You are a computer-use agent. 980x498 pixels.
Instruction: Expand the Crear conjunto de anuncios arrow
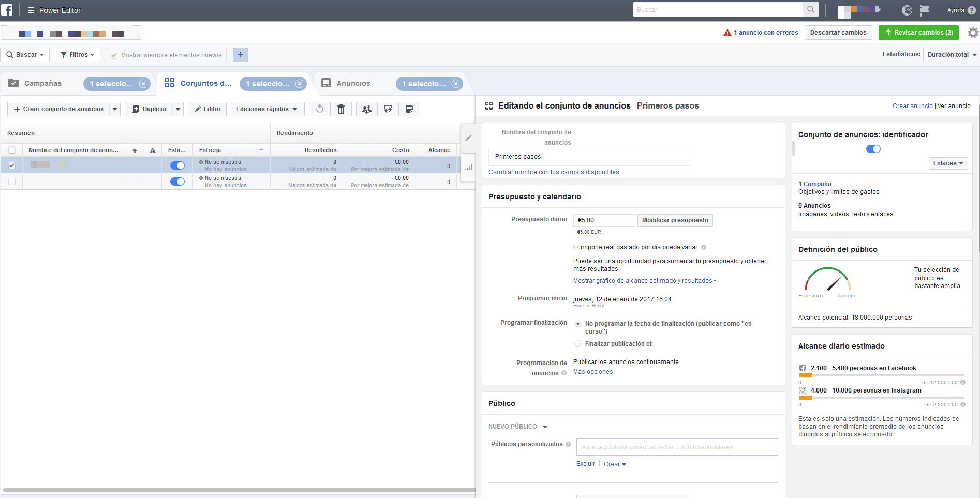coord(115,109)
